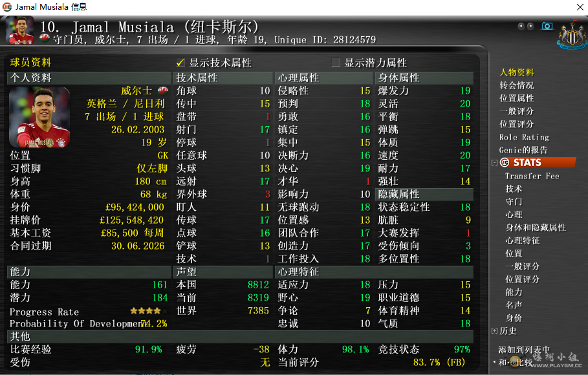Collapse the STATS tree section
The width and height of the screenshot is (588, 375).
tap(495, 163)
